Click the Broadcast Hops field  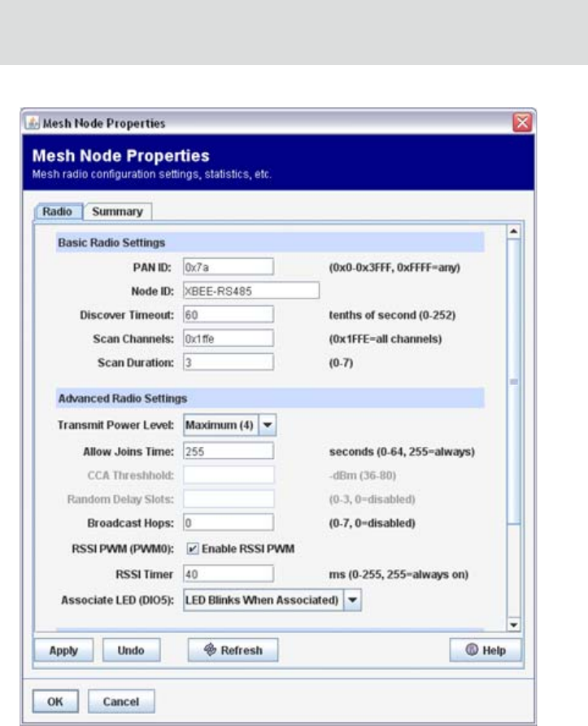click(x=228, y=523)
